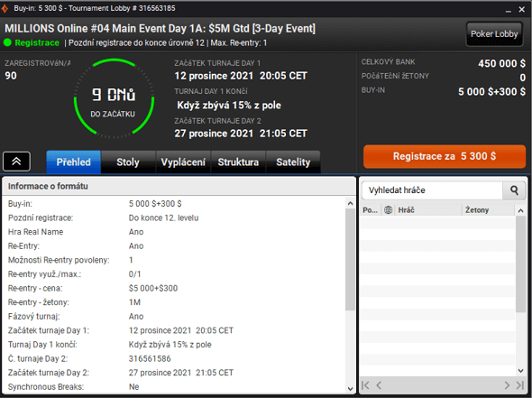Minimize the Tournament Lobby window
Screen dimensions: 532x398
click(x=509, y=10)
